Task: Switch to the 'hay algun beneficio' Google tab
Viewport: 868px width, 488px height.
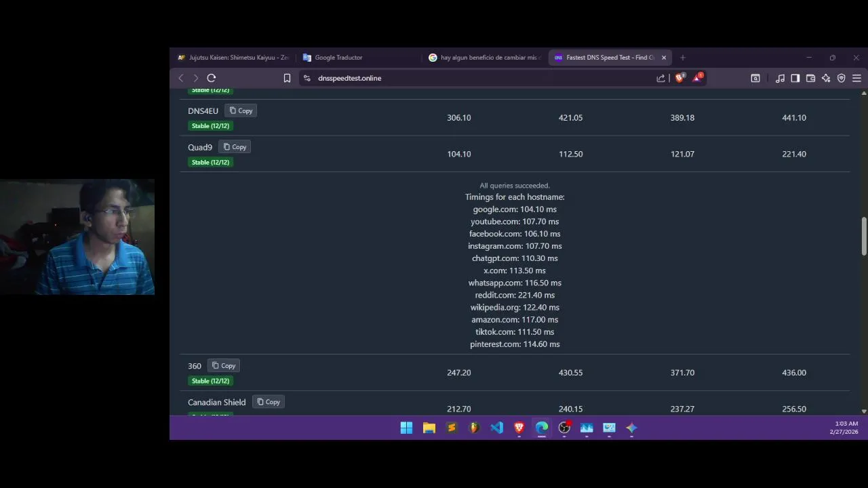Action: (x=484, y=58)
